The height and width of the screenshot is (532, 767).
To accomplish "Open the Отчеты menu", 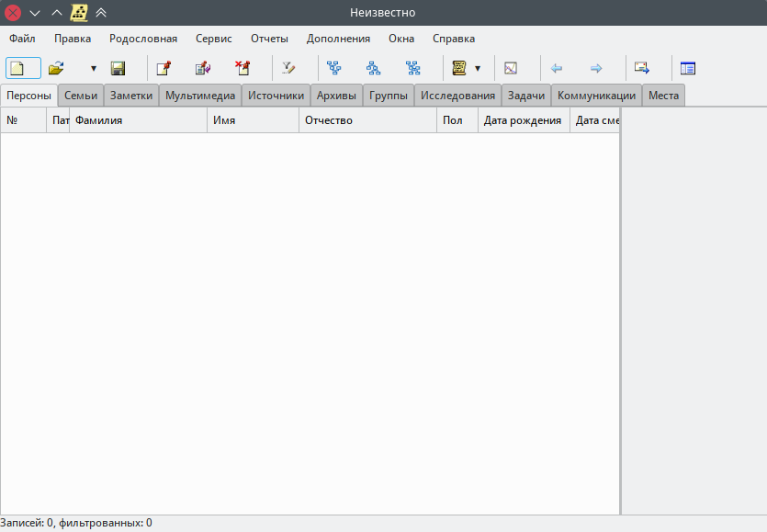I will (269, 39).
